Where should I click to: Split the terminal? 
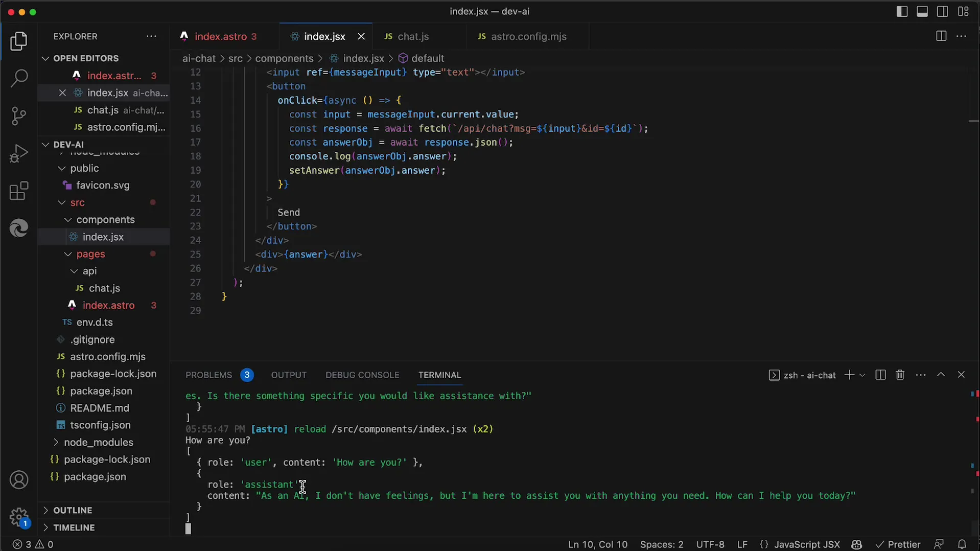[880, 375]
